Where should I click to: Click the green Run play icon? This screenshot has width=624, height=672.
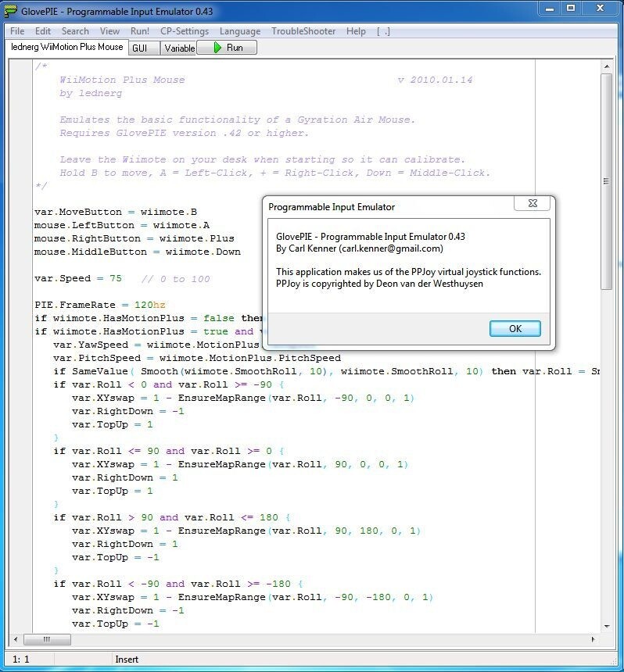point(218,48)
